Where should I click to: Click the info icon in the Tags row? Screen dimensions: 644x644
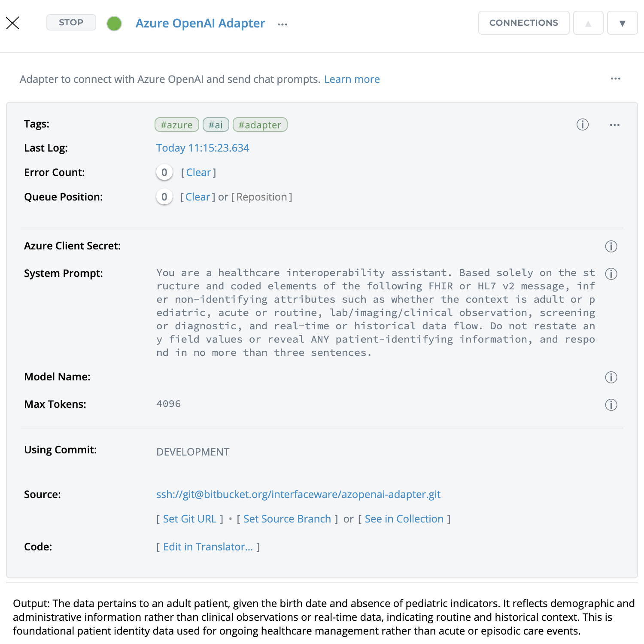[x=582, y=125]
